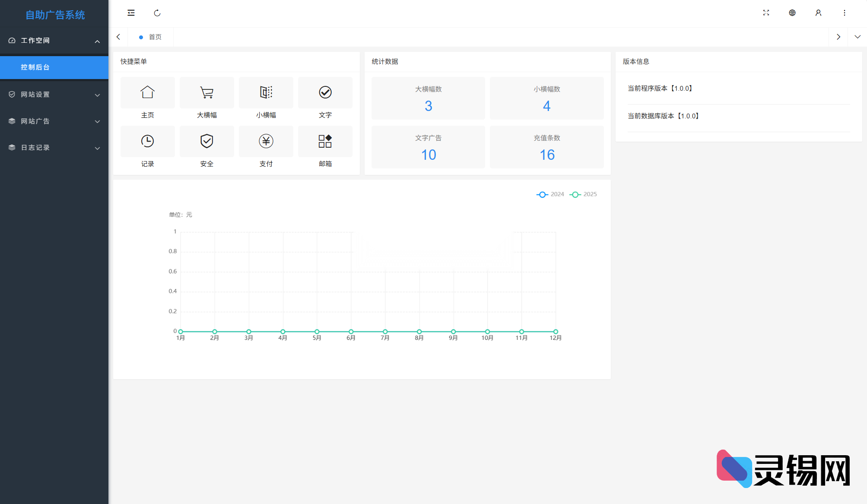Image resolution: width=867 pixels, height=504 pixels.
Task: Refresh the page with the reload icon
Action: point(157,13)
